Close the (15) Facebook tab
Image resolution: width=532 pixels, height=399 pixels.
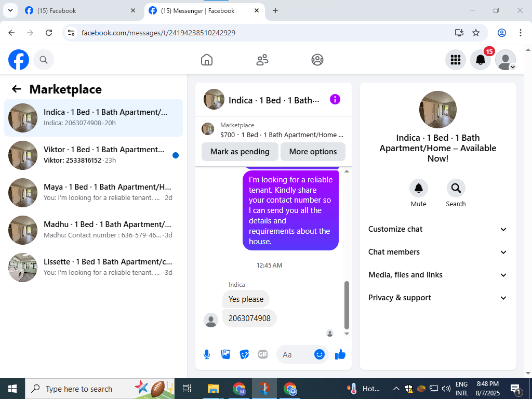click(x=133, y=10)
